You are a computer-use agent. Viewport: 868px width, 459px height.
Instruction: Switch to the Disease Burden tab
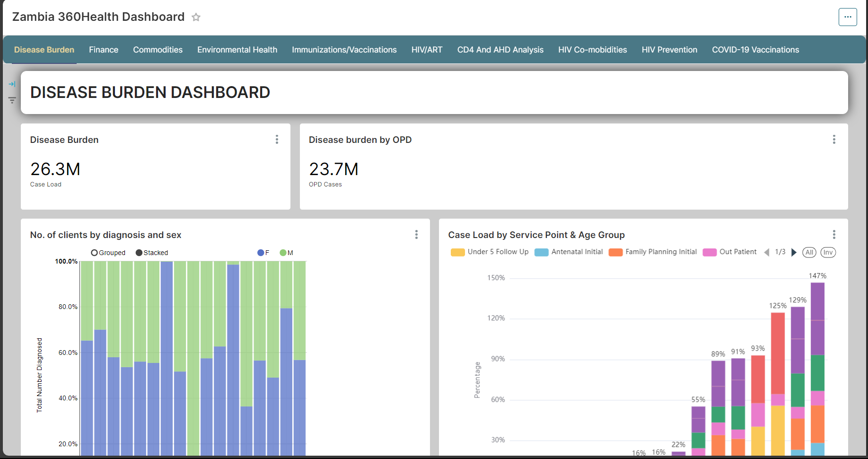[44, 50]
